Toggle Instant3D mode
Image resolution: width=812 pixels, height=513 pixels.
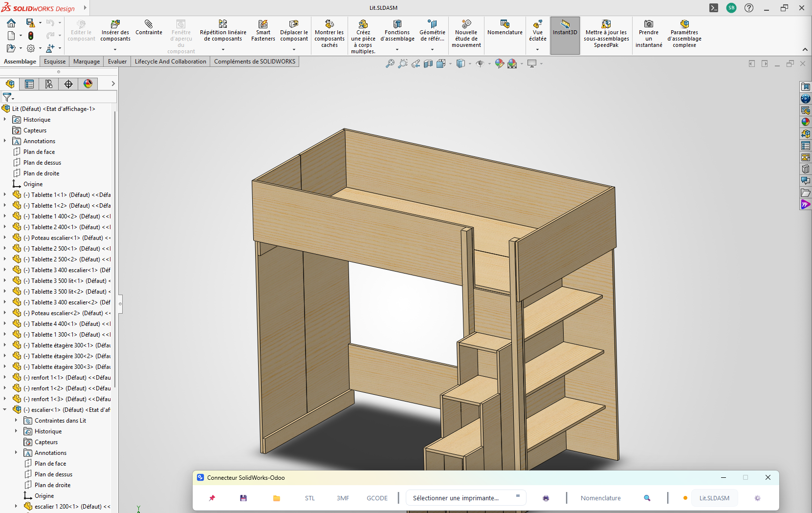[565, 35]
